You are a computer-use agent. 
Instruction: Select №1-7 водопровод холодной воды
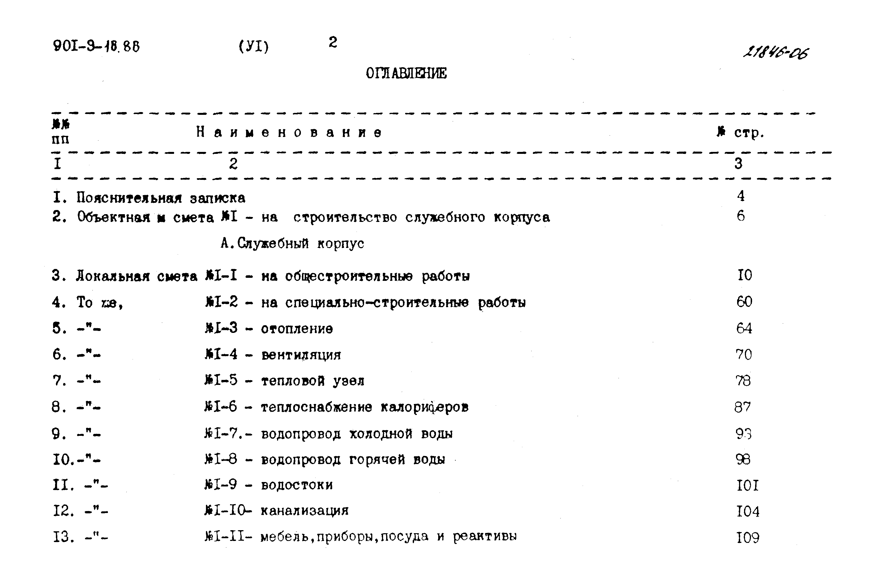[x=328, y=433]
